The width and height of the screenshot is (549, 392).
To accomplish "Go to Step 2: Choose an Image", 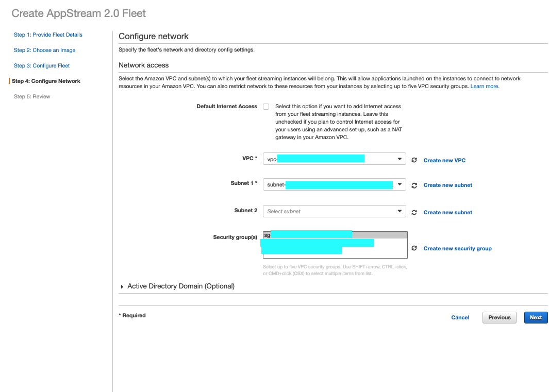I will [44, 50].
